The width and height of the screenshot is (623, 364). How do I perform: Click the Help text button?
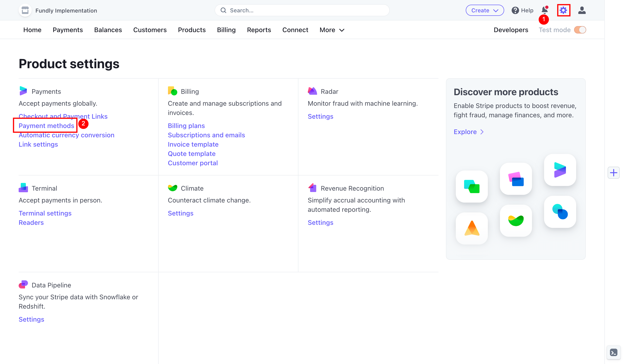point(527,10)
